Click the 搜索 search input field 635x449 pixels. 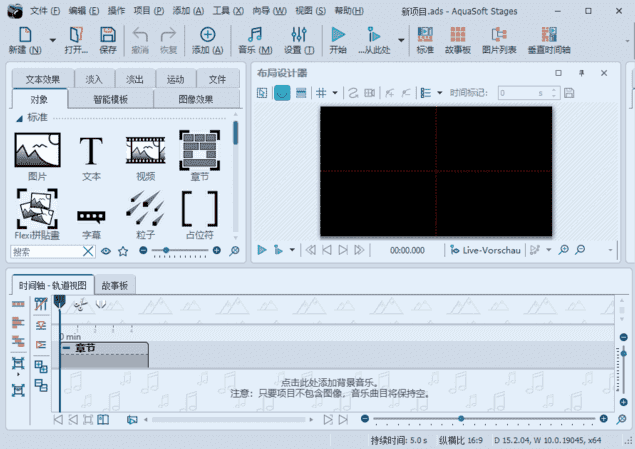(47, 252)
